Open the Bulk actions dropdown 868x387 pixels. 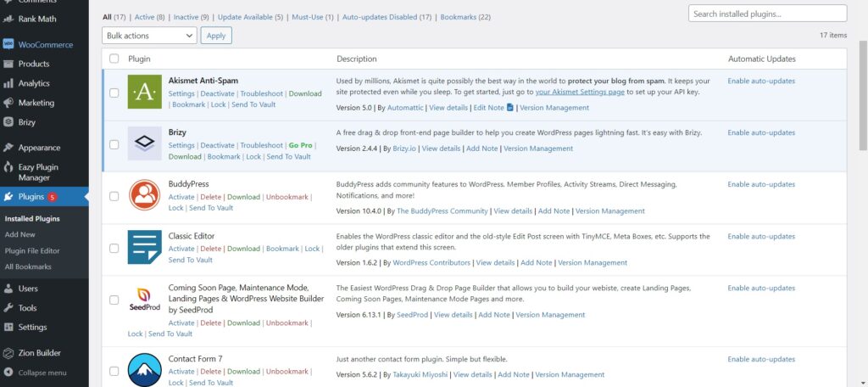click(149, 36)
